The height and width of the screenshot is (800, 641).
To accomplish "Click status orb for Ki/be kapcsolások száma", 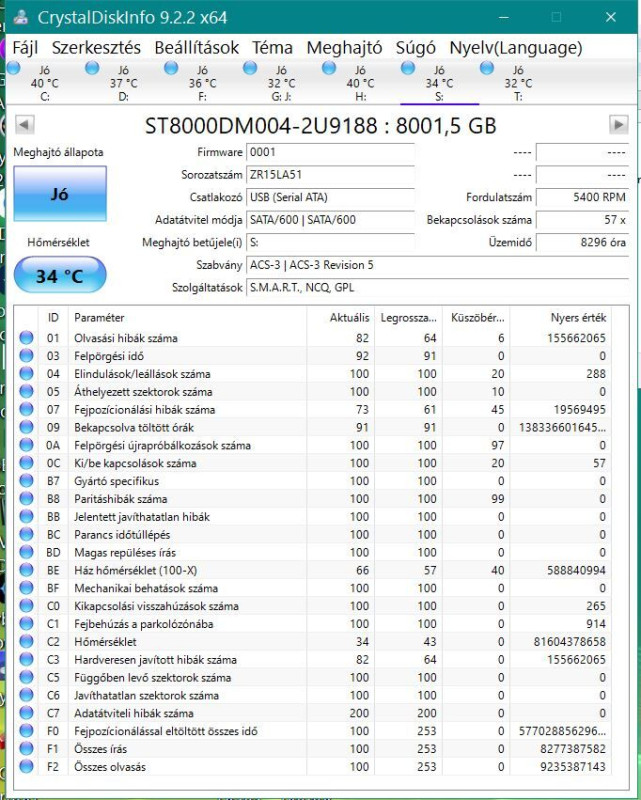I will (26, 463).
